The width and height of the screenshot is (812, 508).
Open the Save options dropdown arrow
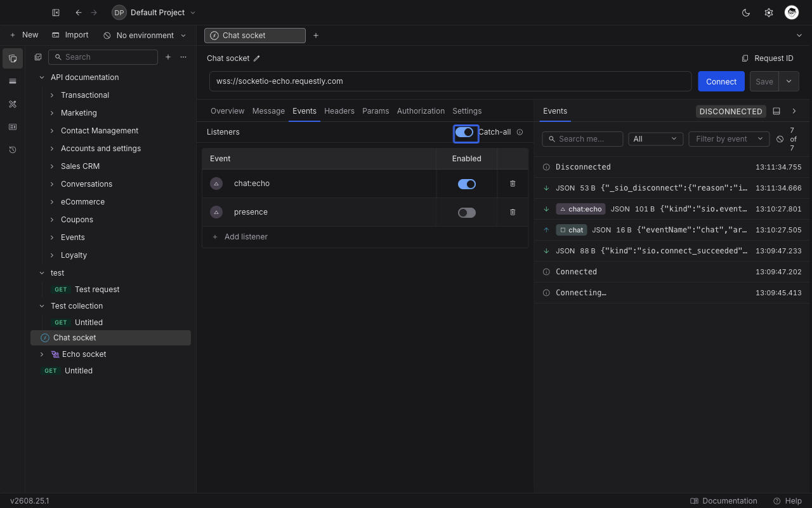click(x=789, y=81)
